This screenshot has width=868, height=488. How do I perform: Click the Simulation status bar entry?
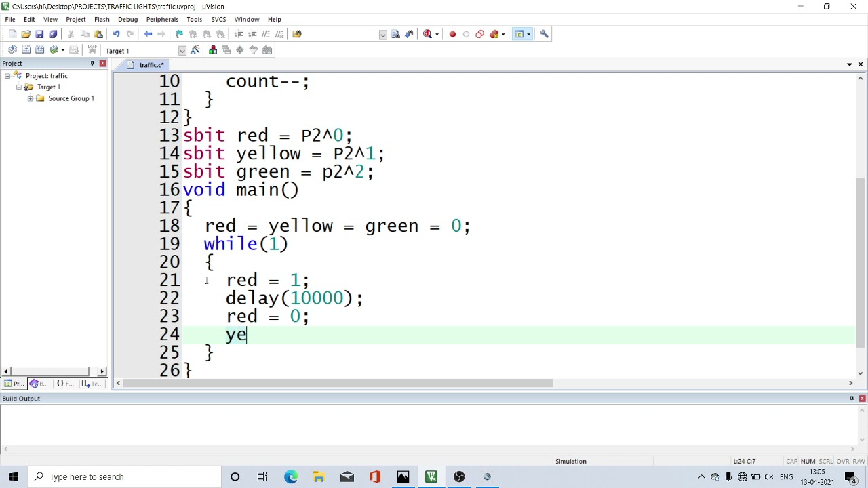571,462
